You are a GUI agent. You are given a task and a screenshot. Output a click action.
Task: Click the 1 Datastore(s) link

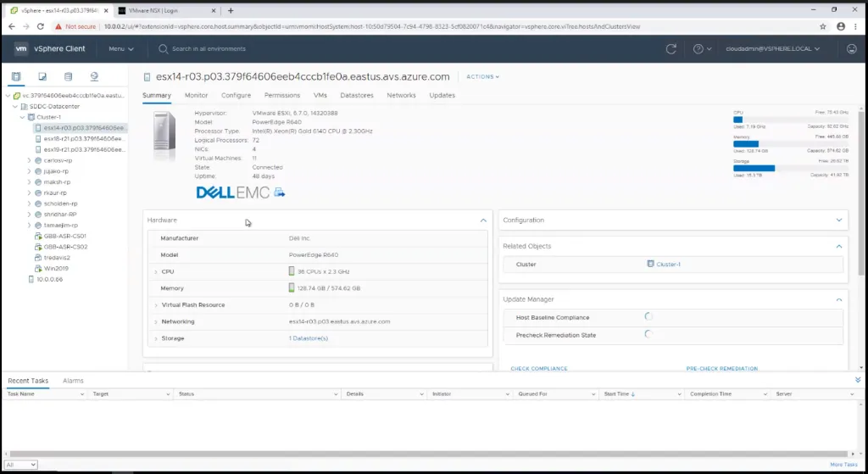(x=308, y=338)
